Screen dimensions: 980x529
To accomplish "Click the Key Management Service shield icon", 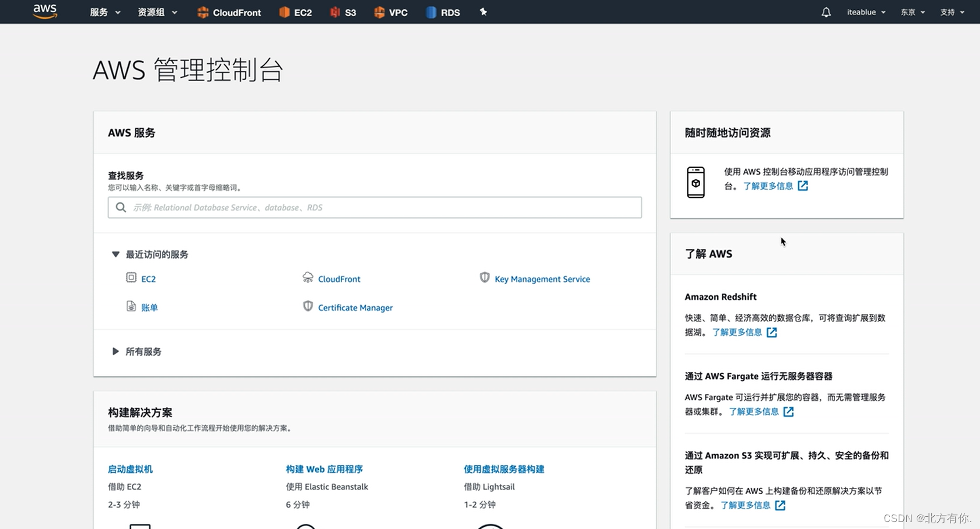I will 485,278.
